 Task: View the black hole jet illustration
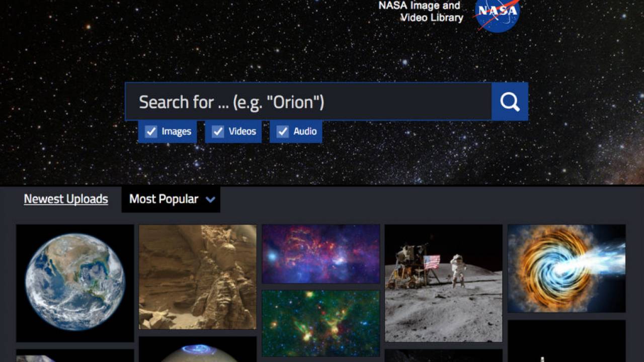567,268
